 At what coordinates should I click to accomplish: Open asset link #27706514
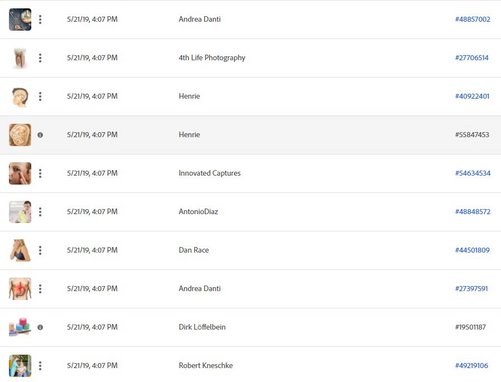coord(472,58)
